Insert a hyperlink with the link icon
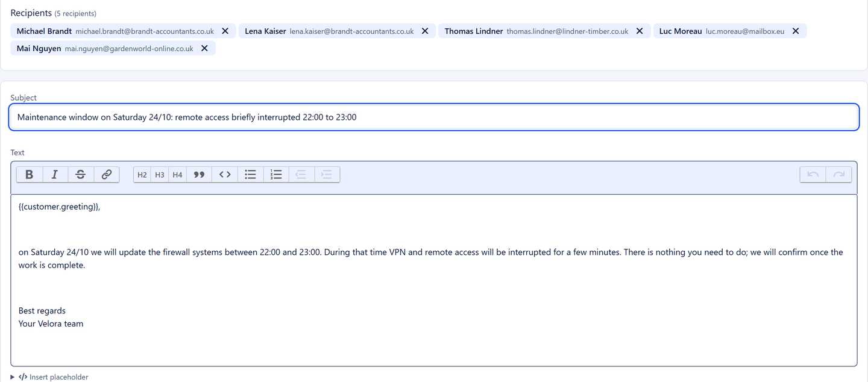The width and height of the screenshot is (868, 382). pos(107,175)
